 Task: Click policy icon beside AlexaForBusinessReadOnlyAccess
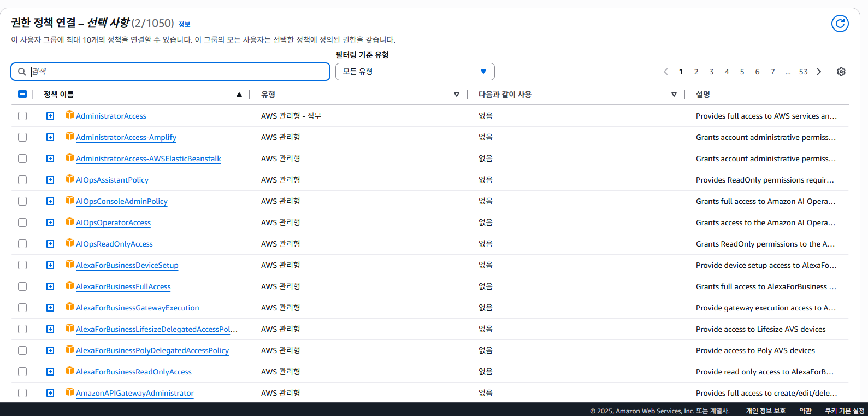click(x=69, y=371)
